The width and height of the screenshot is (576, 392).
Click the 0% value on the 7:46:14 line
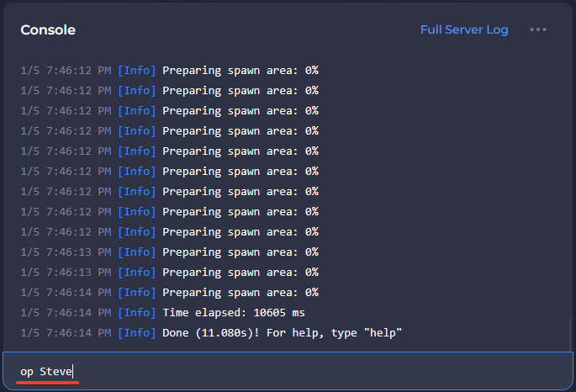311,293
